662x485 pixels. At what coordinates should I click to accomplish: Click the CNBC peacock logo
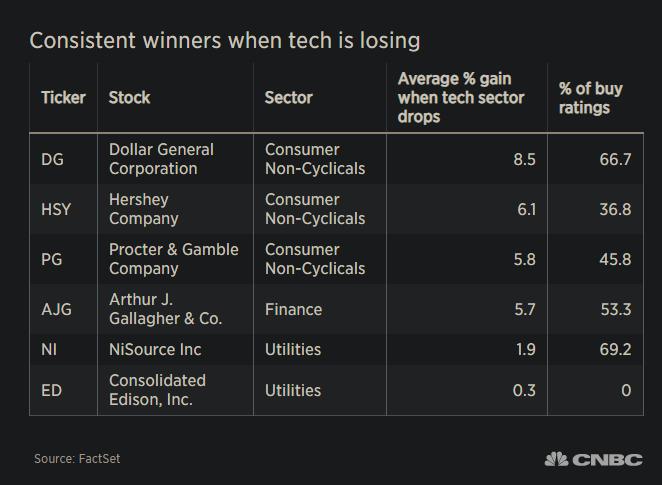593,459
